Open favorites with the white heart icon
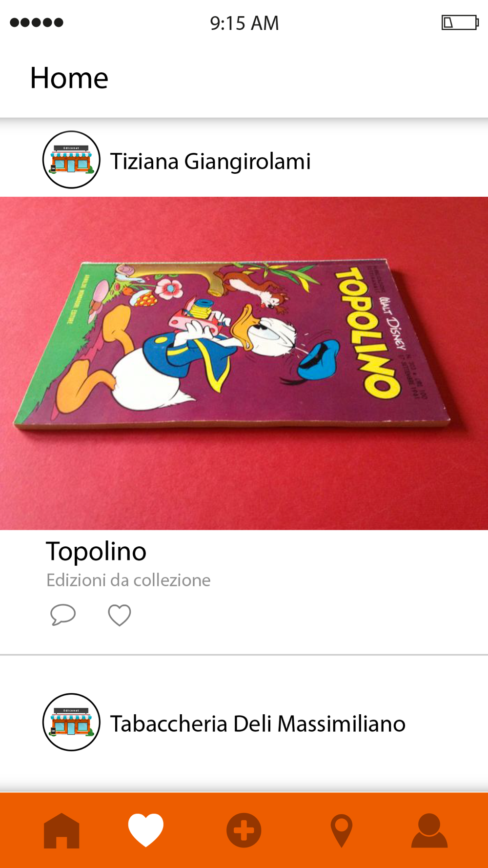 pos(146,830)
